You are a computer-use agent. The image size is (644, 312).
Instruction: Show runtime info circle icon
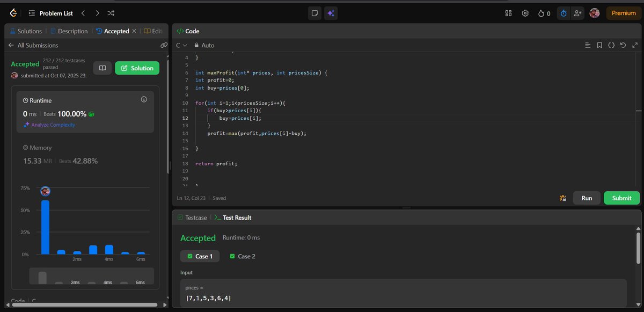click(144, 100)
